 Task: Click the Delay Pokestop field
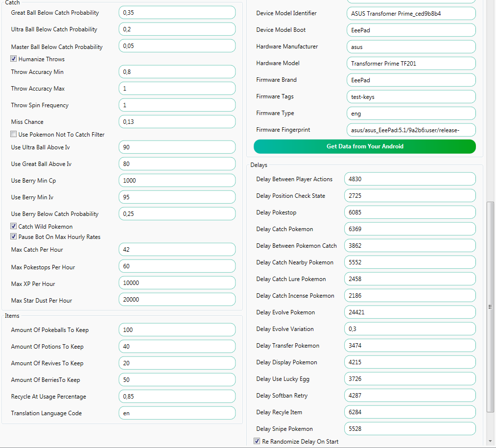point(410,212)
